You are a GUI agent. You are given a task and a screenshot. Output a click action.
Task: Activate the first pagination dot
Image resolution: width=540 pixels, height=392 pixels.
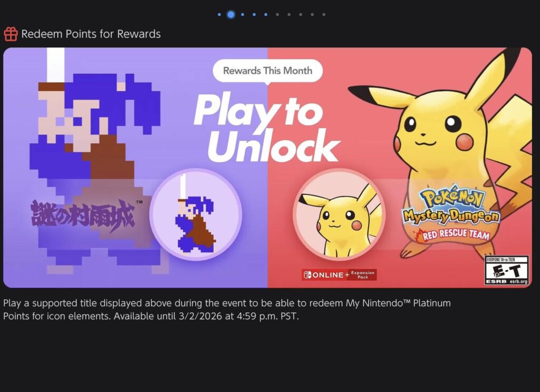point(219,14)
